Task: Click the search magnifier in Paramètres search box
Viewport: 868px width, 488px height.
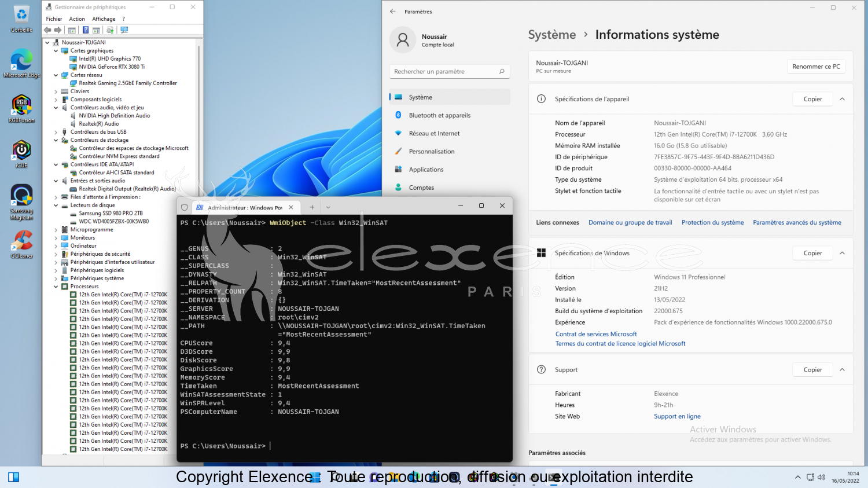Action: (502, 71)
